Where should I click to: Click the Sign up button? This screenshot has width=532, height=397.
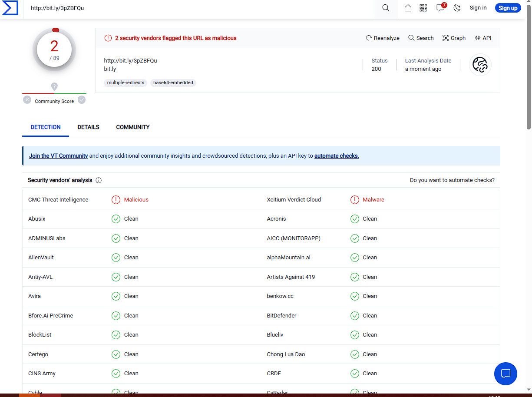point(508,8)
